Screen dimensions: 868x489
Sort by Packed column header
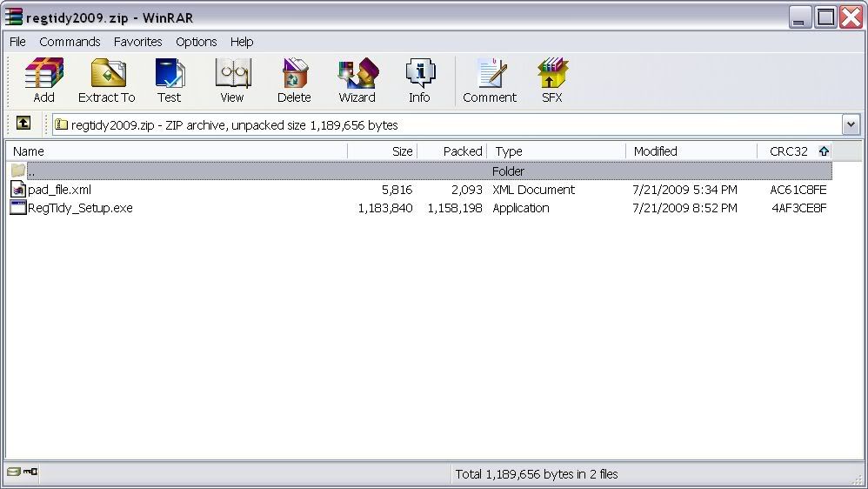[x=452, y=151]
